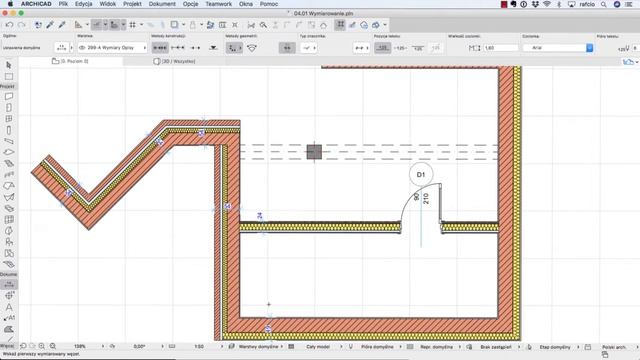The image size is (640, 360).
Task: Click the grid snap icon in toolbar
Action: (133, 25)
